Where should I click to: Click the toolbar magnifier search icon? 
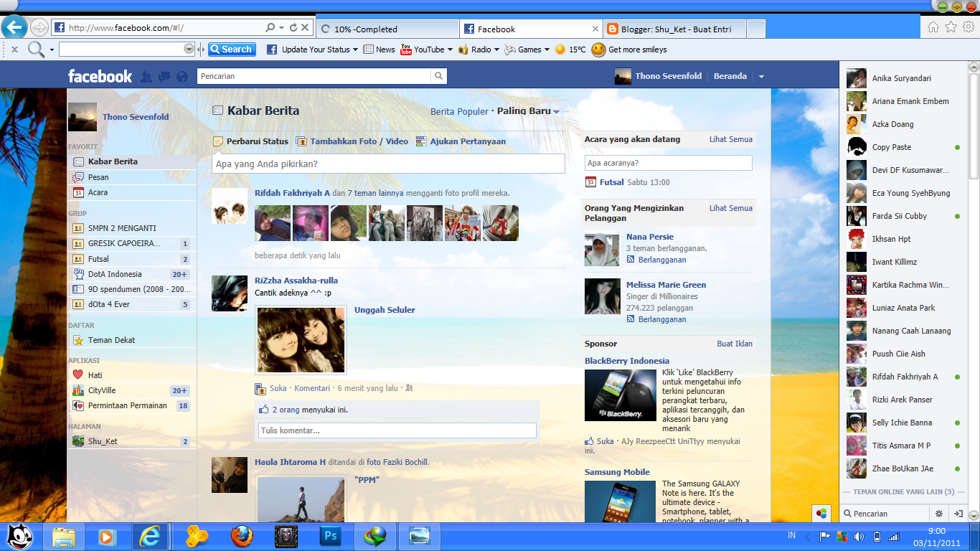click(36, 50)
